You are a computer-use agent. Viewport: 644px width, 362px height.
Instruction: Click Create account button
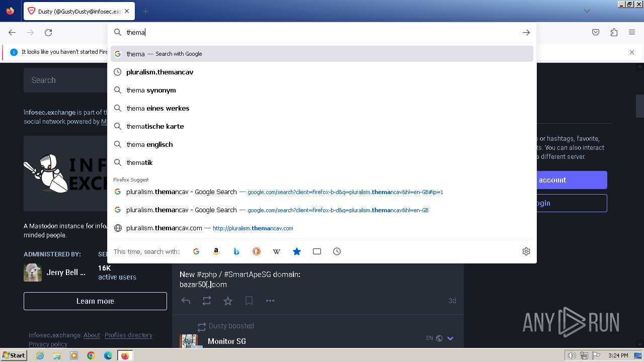tap(572, 180)
